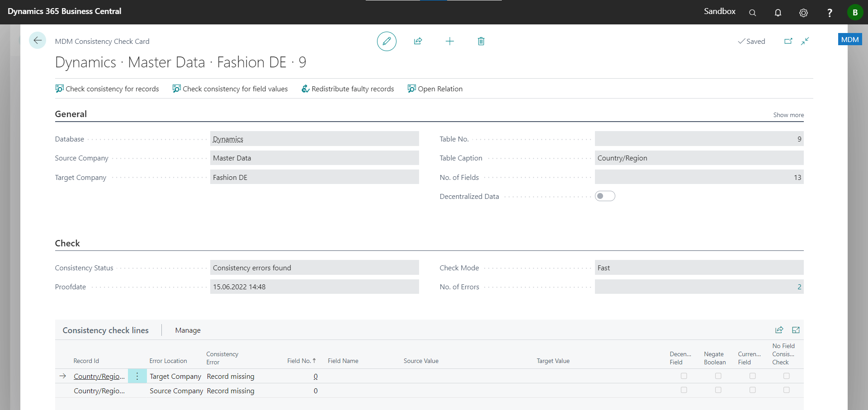This screenshot has width=868, height=410.
Task: Click Source Company error location cell
Action: click(176, 391)
